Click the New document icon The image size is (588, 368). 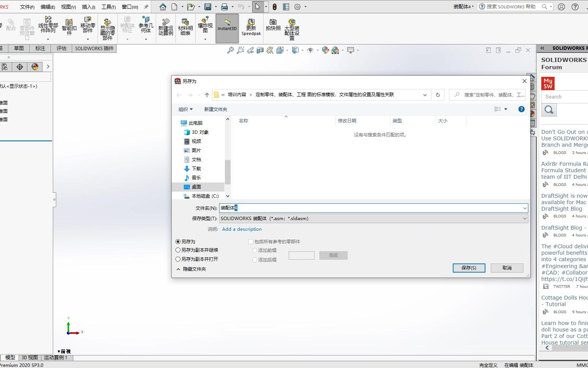174,7
